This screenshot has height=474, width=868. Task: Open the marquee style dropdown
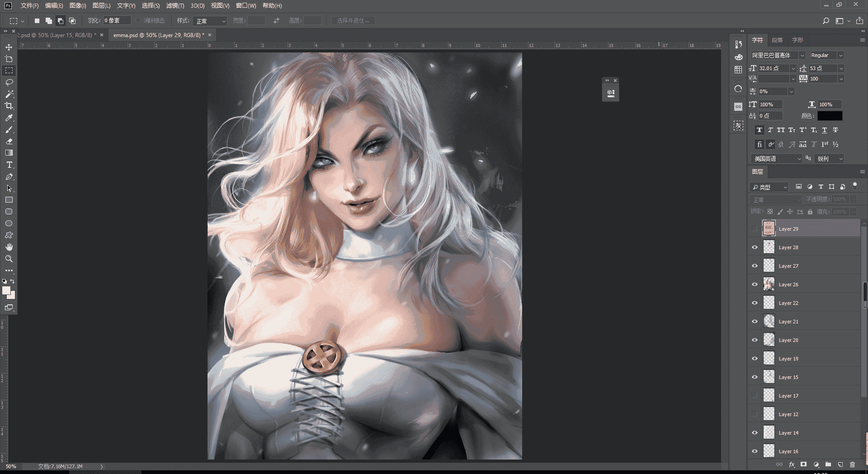pyautogui.click(x=209, y=21)
